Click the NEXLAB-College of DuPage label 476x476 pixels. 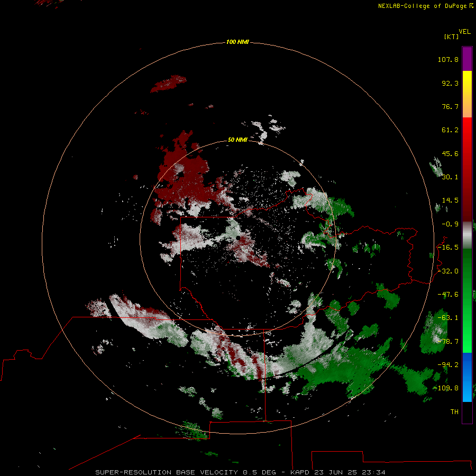pyautogui.click(x=425, y=6)
